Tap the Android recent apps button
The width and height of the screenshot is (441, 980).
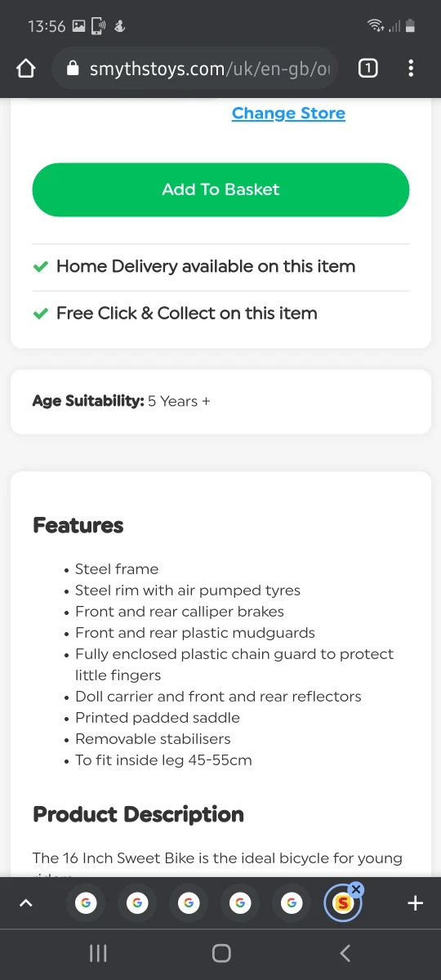[x=98, y=953]
